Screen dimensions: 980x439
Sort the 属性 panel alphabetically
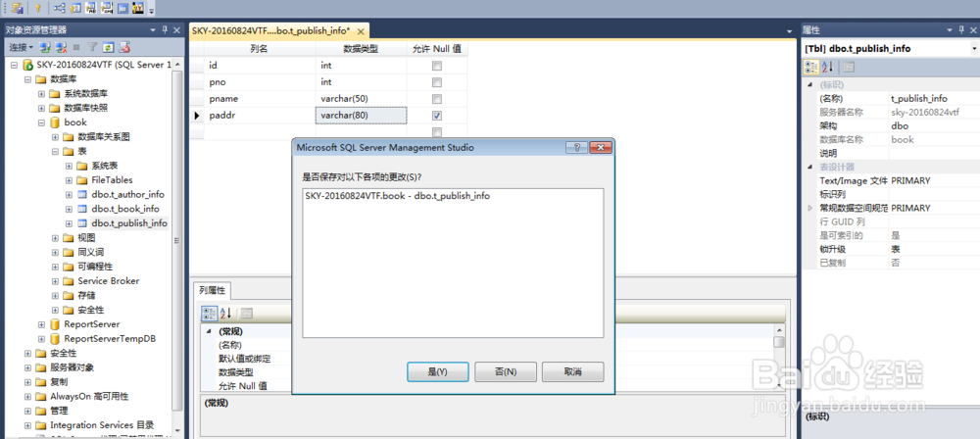click(827, 67)
